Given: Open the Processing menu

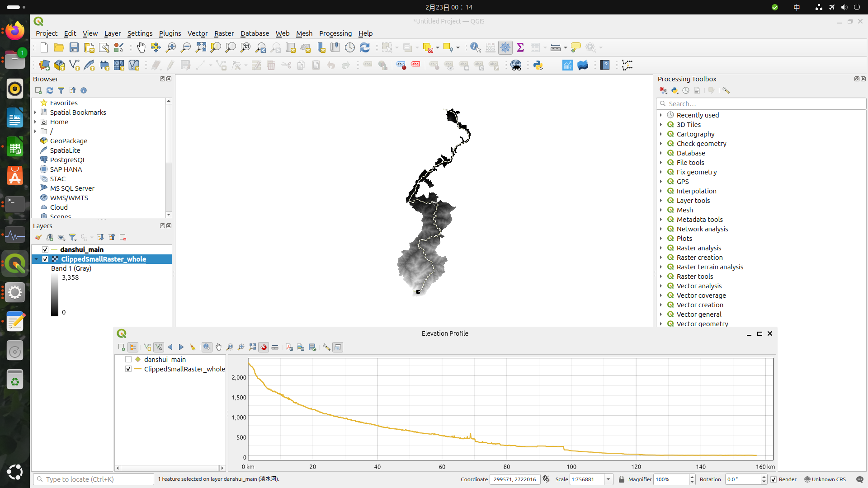Looking at the screenshot, I should [335, 33].
